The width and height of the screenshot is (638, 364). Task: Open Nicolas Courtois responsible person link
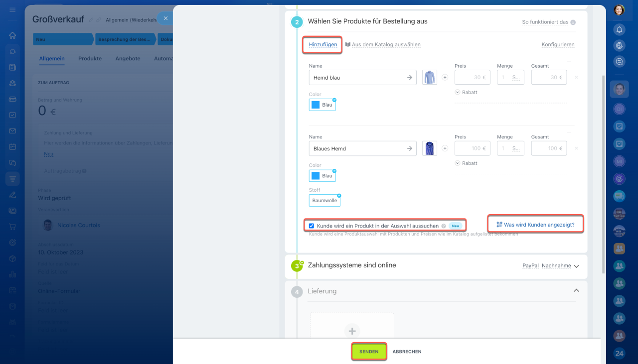[79, 225]
